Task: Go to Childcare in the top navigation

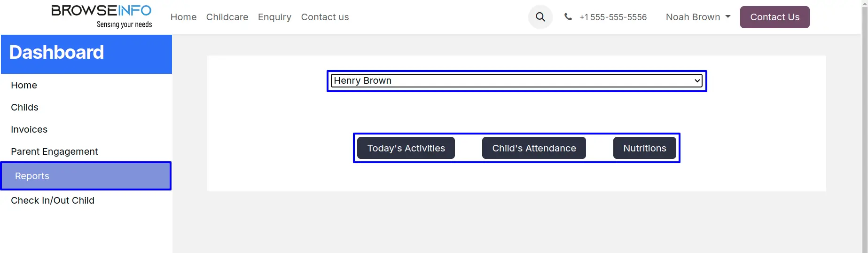Action: (227, 17)
